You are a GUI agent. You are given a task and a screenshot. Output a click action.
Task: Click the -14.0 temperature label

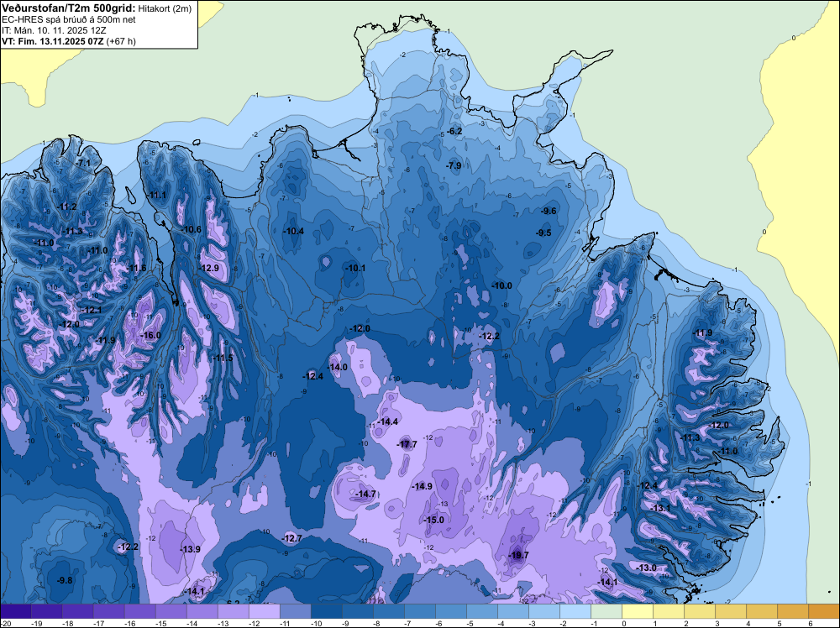[337, 367]
